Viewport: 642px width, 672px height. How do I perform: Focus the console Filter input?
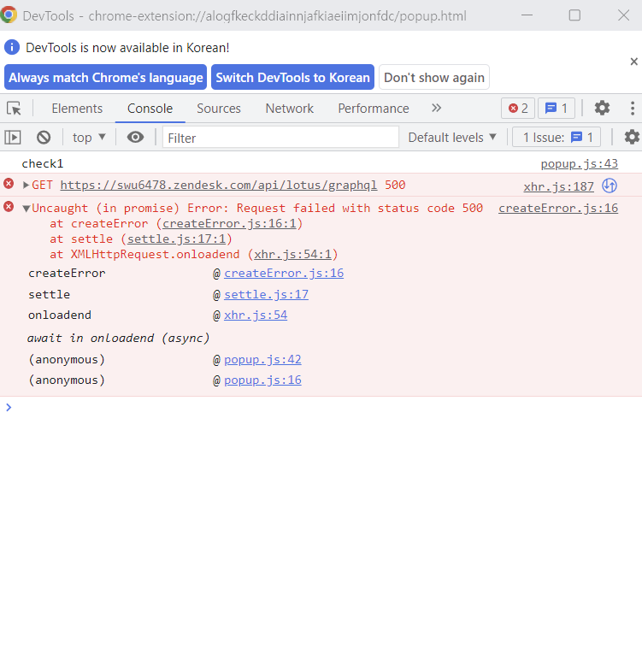click(280, 138)
